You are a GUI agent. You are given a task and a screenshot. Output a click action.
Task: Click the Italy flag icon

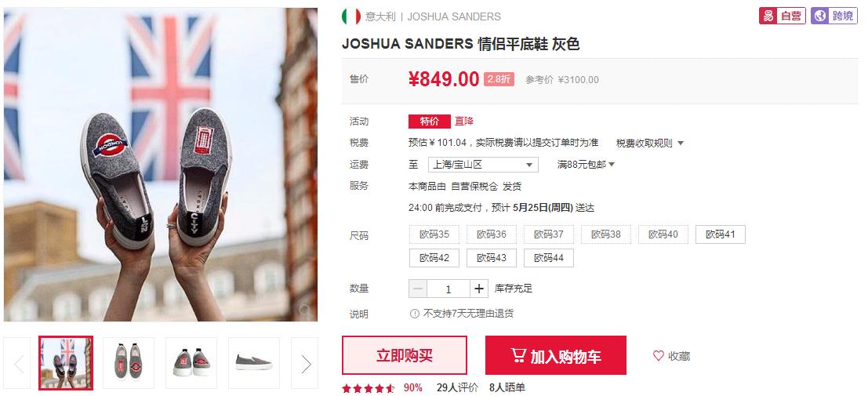[x=351, y=16]
